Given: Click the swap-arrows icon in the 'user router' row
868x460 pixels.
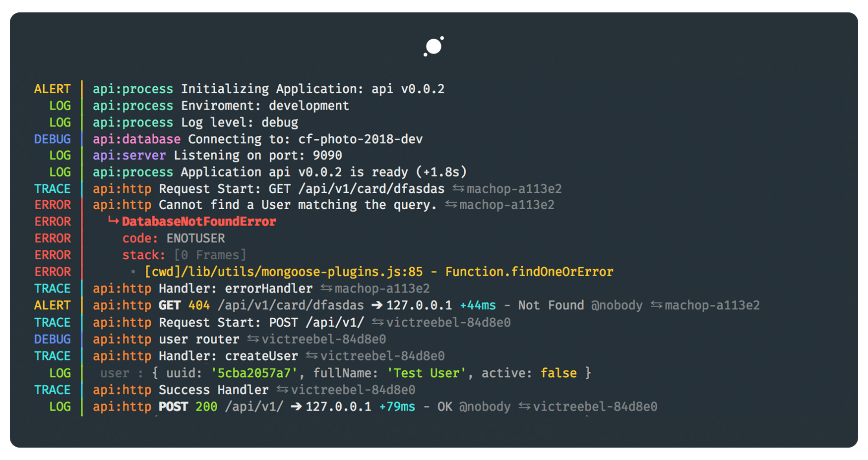Looking at the screenshot, I should pyautogui.click(x=253, y=339).
